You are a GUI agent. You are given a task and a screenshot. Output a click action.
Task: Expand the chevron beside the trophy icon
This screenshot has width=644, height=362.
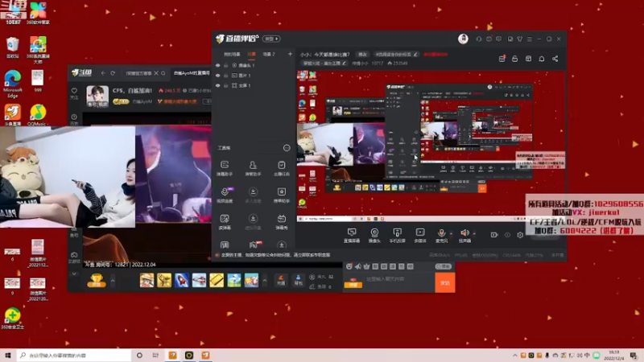point(113,280)
